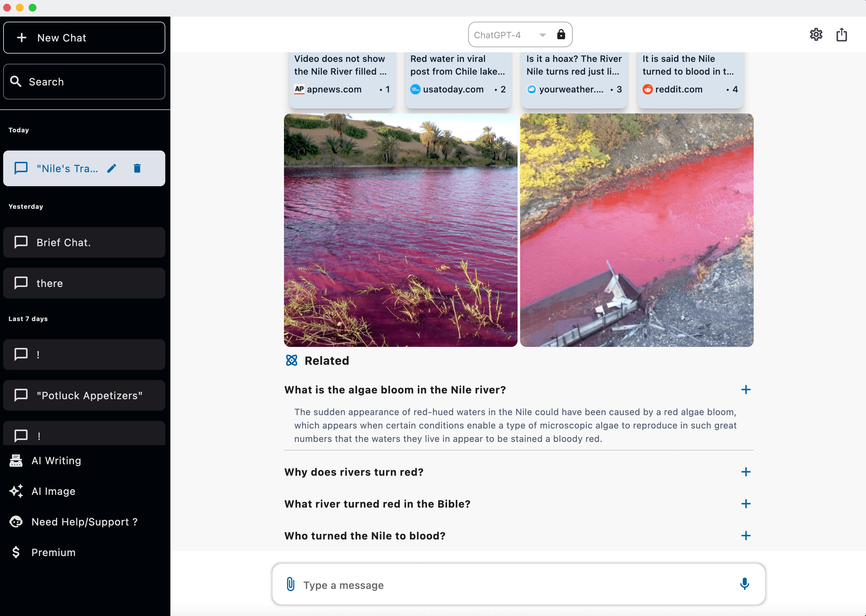This screenshot has width=866, height=616.
Task: Click the Settings gear icon
Action: pos(817,35)
